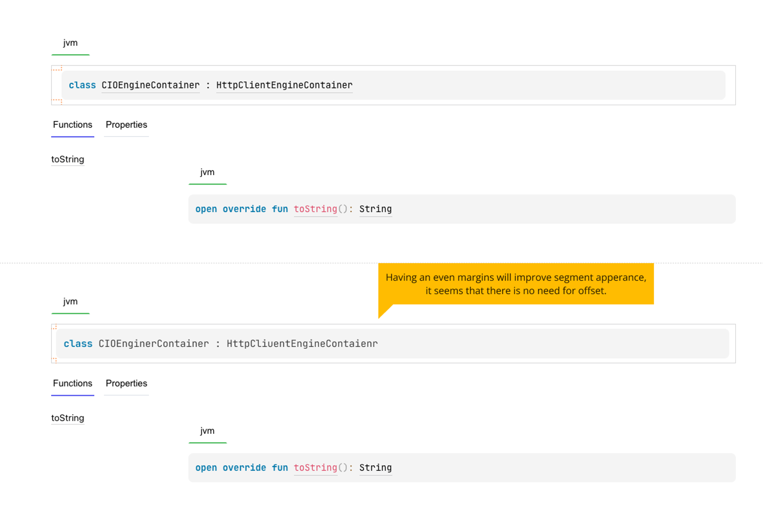The image size is (763, 532).
Task: Navigate to HttpClientEngineContainer documentation
Action: click(x=284, y=85)
